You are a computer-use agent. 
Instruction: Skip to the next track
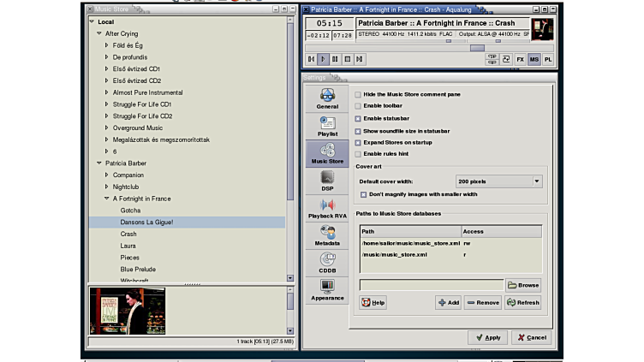pyautogui.click(x=360, y=59)
